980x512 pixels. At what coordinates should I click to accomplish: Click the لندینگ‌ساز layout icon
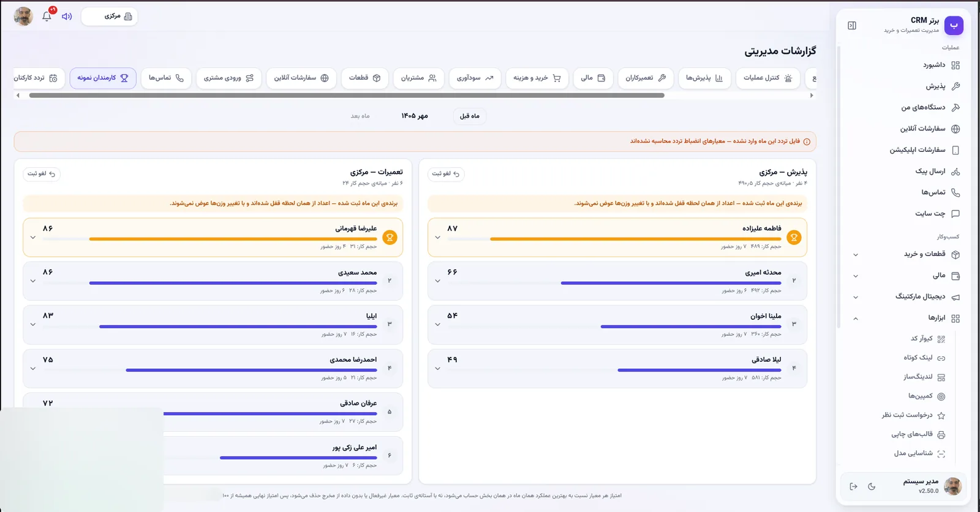pyautogui.click(x=941, y=377)
